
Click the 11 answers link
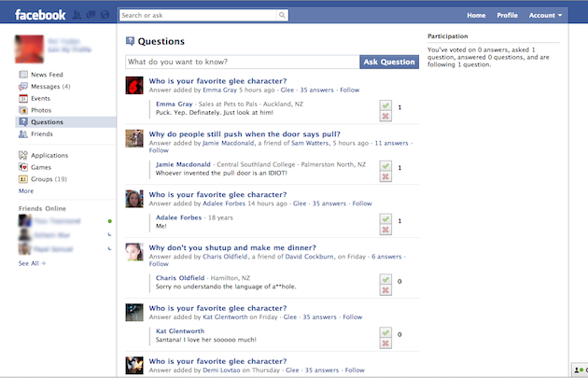391,143
